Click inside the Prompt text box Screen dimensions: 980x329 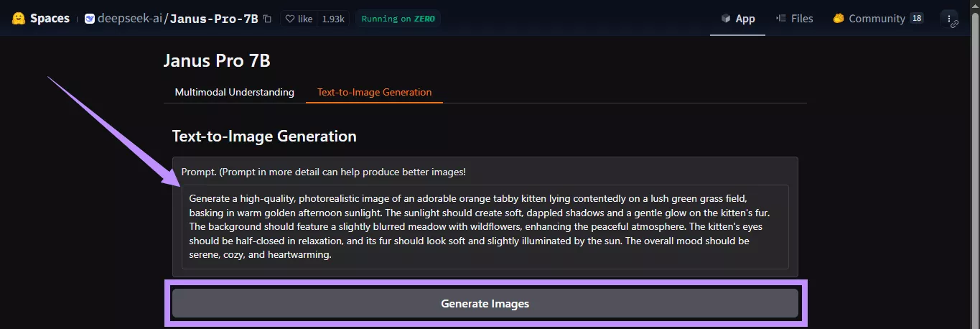pos(485,226)
